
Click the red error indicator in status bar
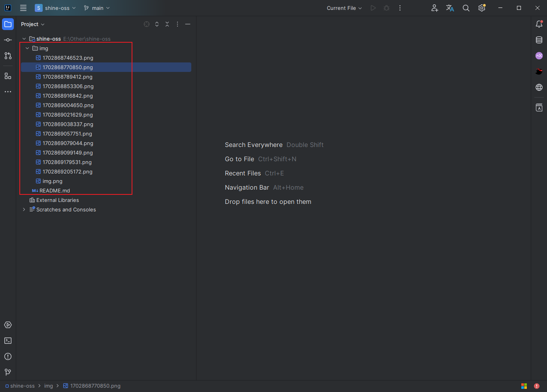(x=537, y=386)
